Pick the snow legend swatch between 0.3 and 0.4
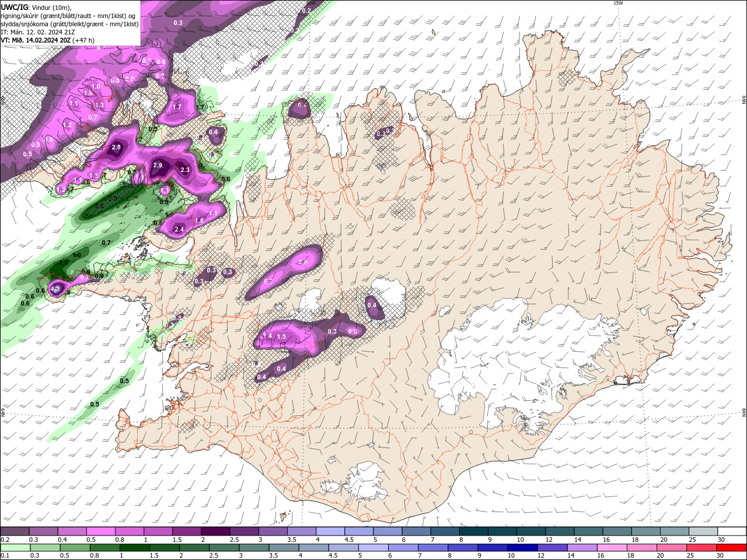The width and height of the screenshot is (747, 560). click(43, 531)
